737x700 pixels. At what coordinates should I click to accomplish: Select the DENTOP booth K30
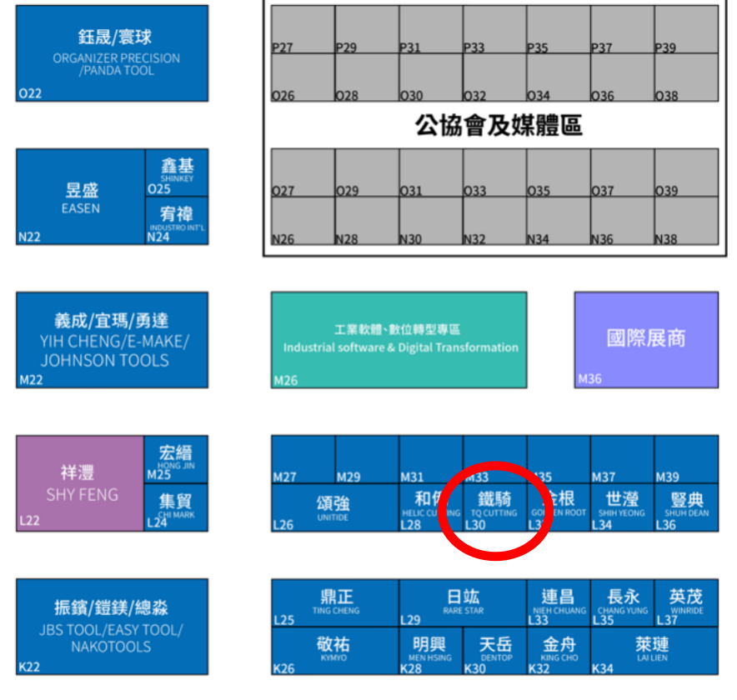click(495, 651)
